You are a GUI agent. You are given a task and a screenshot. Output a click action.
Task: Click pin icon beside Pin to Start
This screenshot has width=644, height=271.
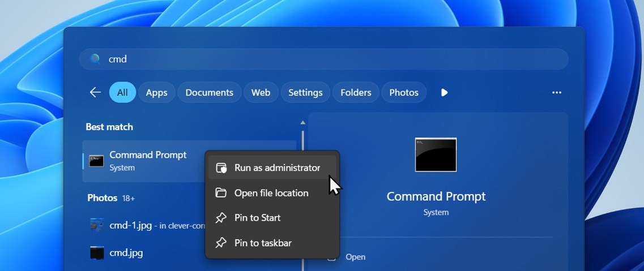pyautogui.click(x=221, y=218)
